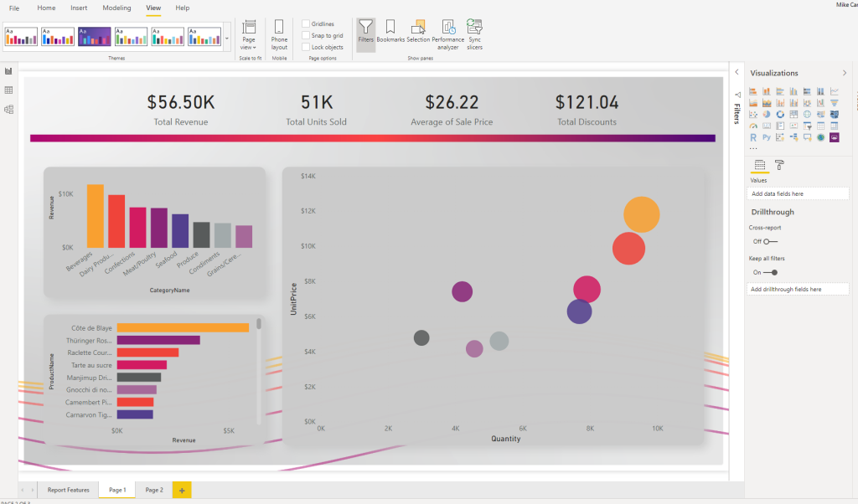Pick the gauge visualization icon

click(x=753, y=126)
